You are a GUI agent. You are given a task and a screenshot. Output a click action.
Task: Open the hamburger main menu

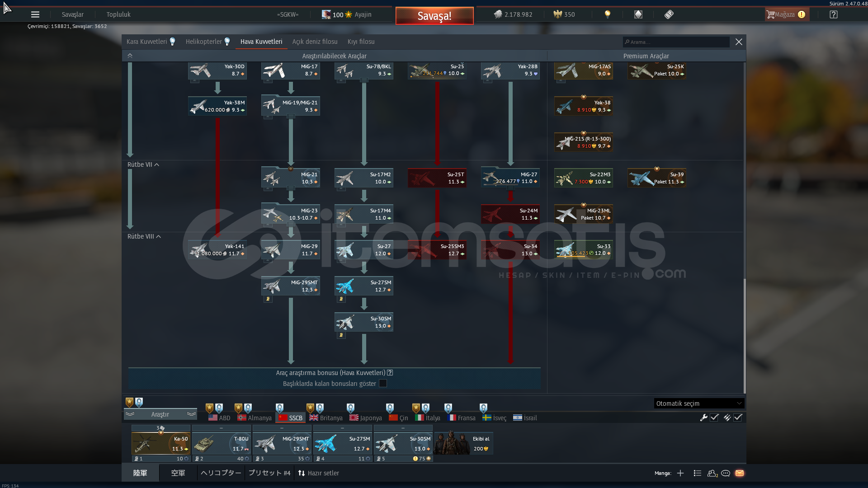[35, 14]
